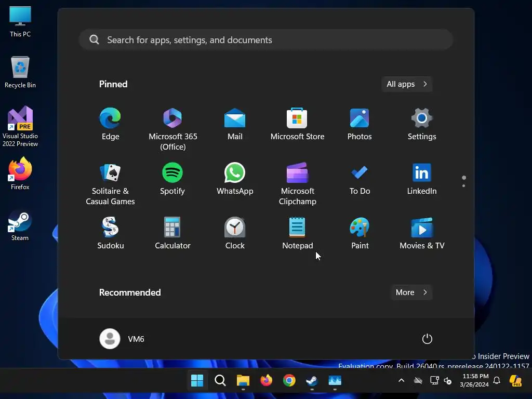Image resolution: width=532 pixels, height=399 pixels.
Task: Click the cloud sync off tray icon
Action: (418, 381)
